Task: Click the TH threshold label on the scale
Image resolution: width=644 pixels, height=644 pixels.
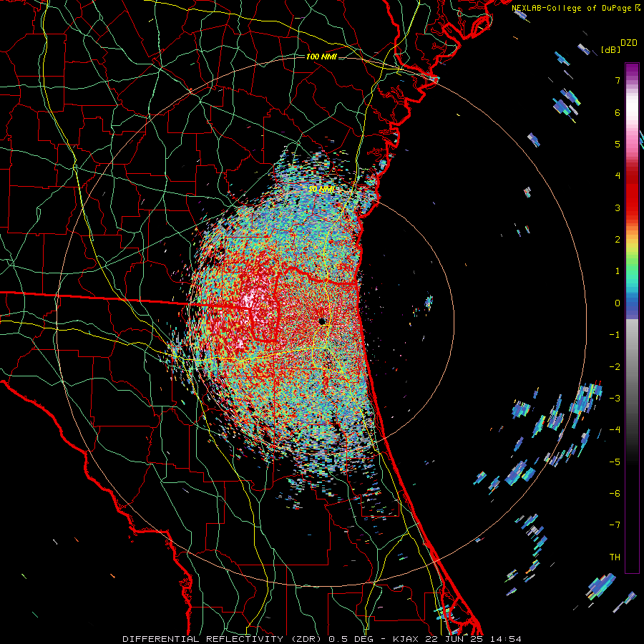Action: pyautogui.click(x=615, y=557)
